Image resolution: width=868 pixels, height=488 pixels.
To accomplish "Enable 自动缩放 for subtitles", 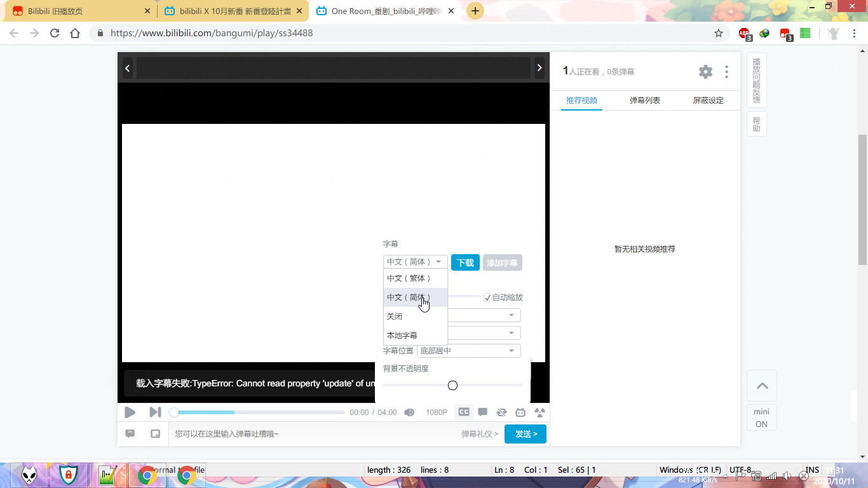I will [x=488, y=297].
